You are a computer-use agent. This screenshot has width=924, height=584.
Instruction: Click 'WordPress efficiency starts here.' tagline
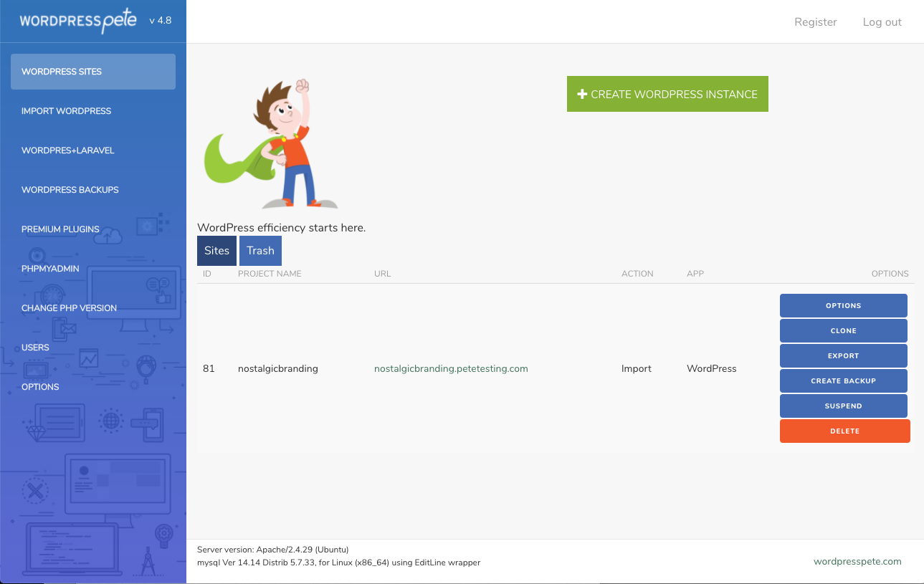tap(282, 228)
